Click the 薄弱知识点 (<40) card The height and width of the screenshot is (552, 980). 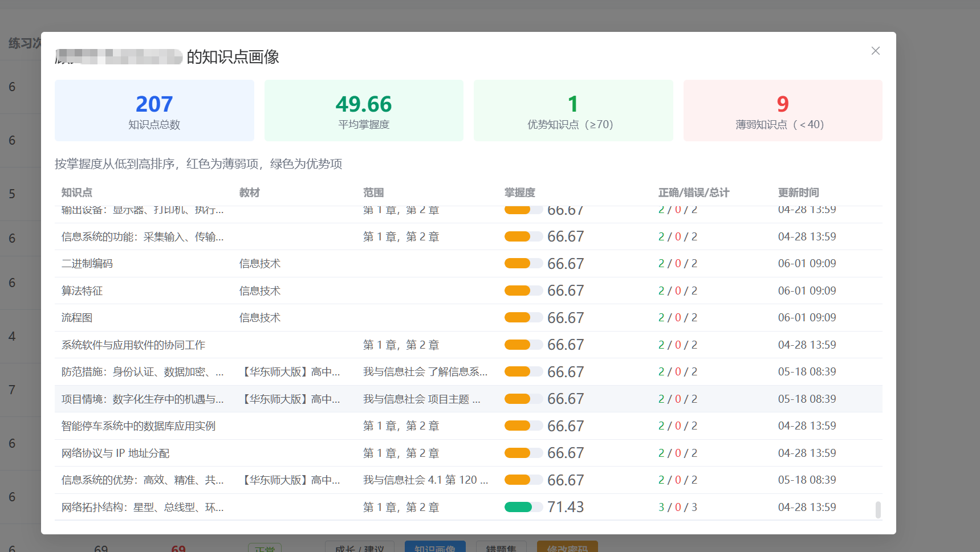click(x=783, y=111)
